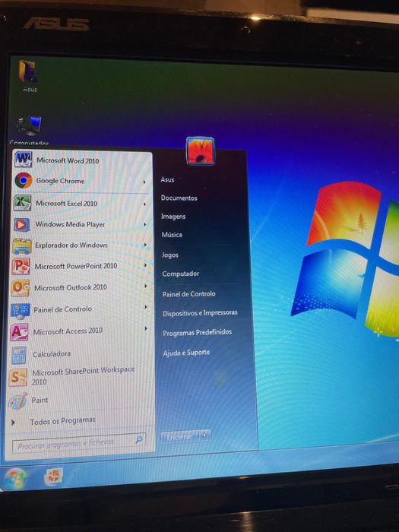Image resolution: width=399 pixels, height=532 pixels.
Task: Click the Microsoft Outlook 2010 icon
Action: pos(21,288)
